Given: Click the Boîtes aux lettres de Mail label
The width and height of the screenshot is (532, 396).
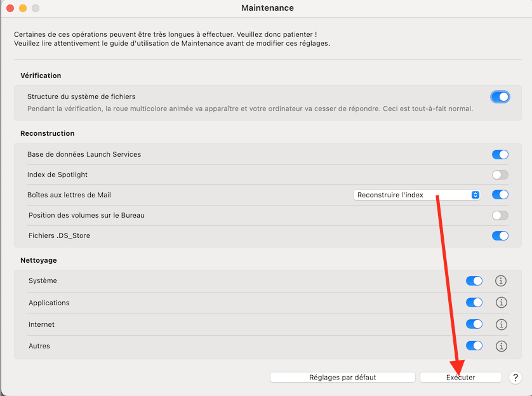Looking at the screenshot, I should pos(69,195).
